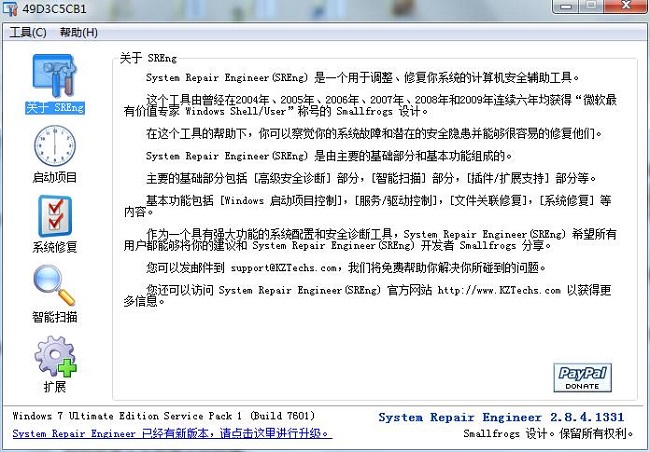Screen dimensions: 650x452
Task: Open the 帮助(H) menu
Action: tap(79, 32)
